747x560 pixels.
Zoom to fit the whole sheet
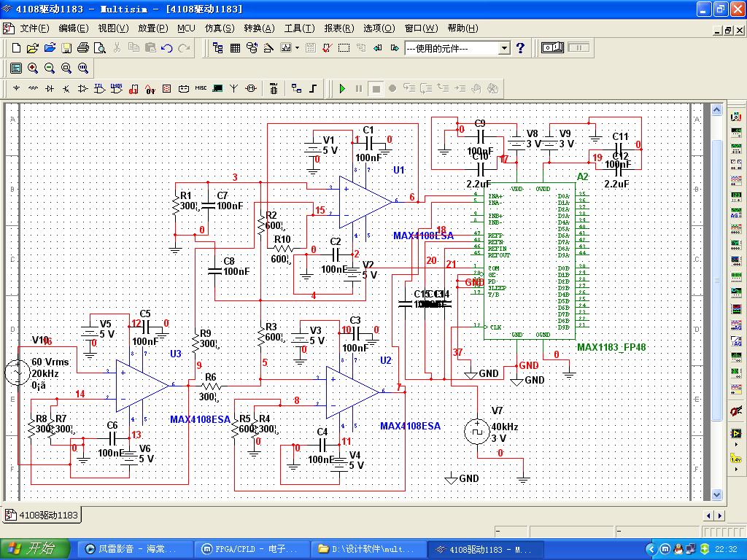pos(83,69)
